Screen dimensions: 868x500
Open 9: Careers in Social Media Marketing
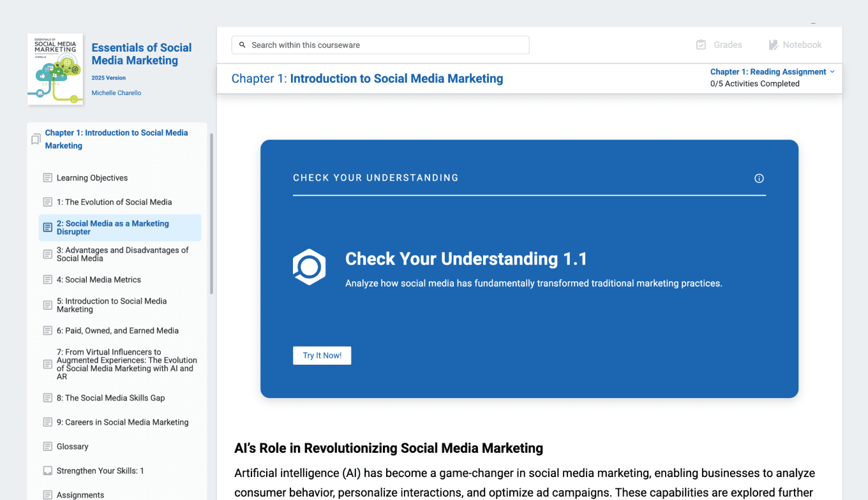point(123,422)
